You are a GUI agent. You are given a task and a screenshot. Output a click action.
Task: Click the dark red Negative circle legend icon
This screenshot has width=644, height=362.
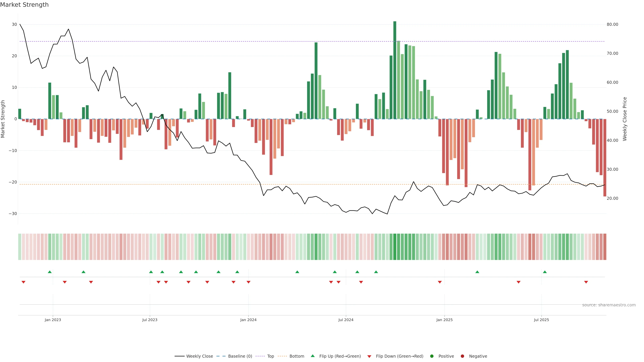pyautogui.click(x=462, y=356)
